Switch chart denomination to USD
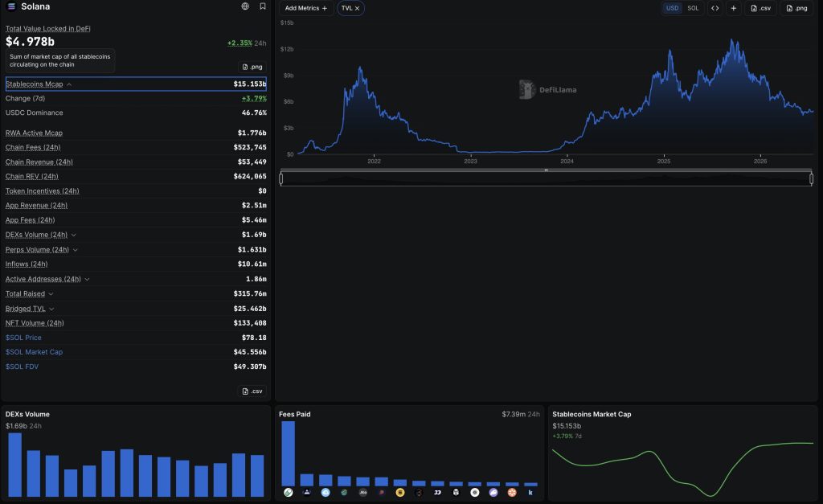The width and height of the screenshot is (823, 504). pyautogui.click(x=673, y=8)
